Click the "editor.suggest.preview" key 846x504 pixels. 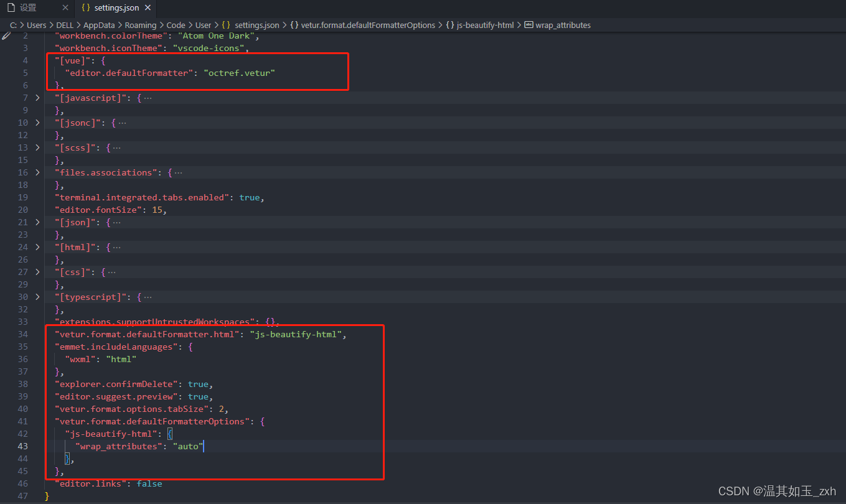pos(116,396)
